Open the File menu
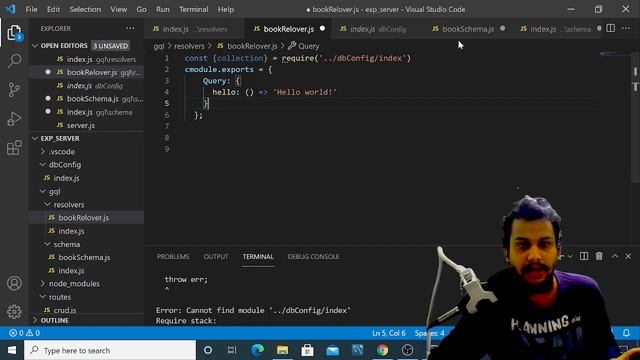Screen dimensions: 640x360 pos(31,9)
